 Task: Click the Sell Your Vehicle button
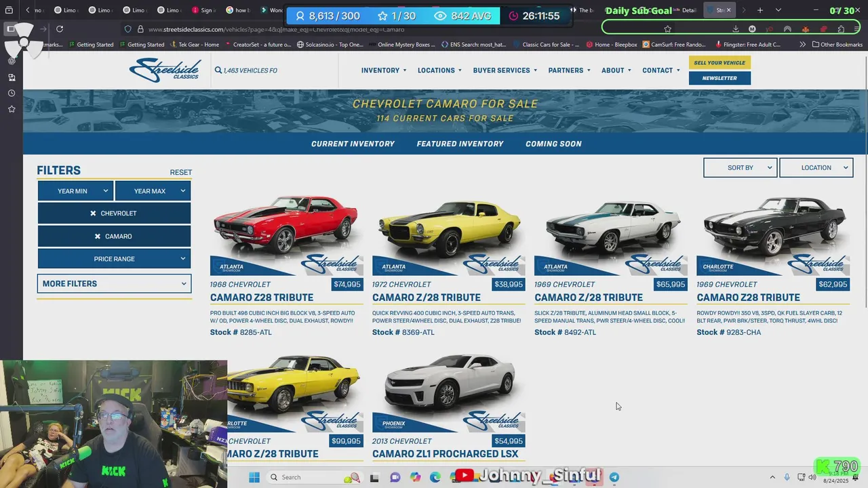(x=719, y=62)
